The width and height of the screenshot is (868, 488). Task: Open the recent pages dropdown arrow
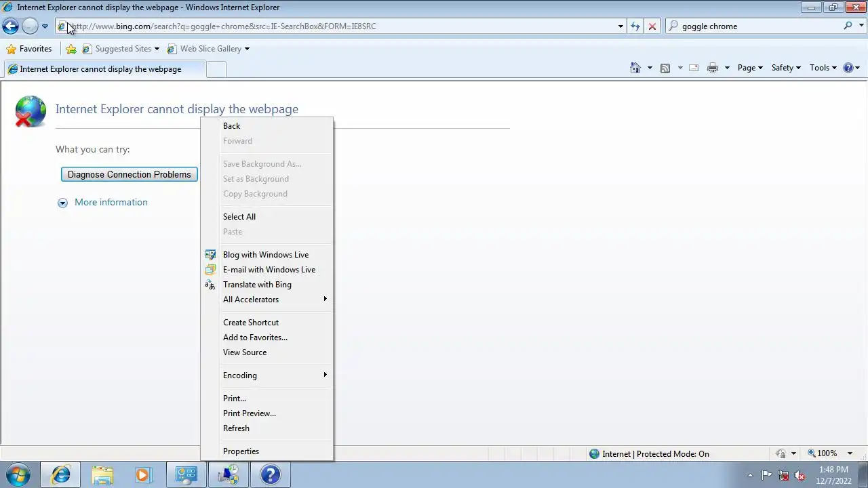tap(45, 26)
